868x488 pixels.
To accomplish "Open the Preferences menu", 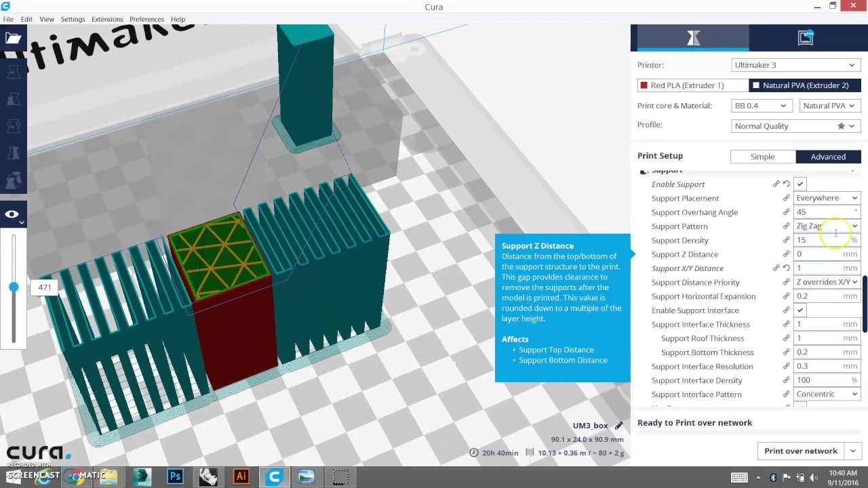I will [146, 19].
